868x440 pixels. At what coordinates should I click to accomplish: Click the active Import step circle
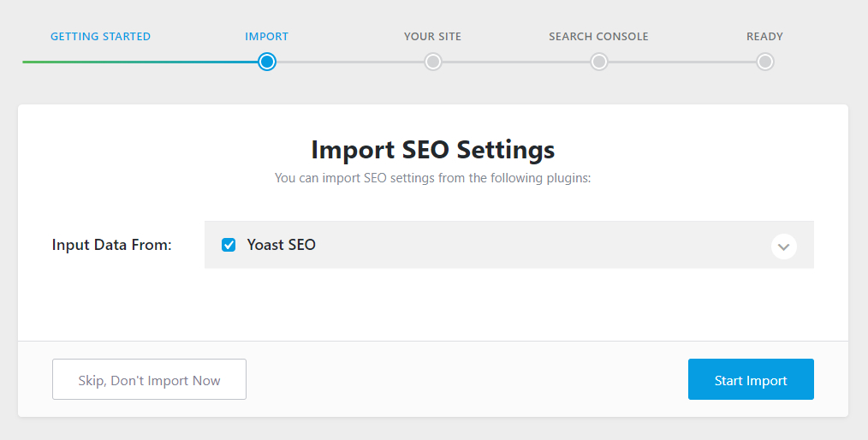(x=267, y=62)
